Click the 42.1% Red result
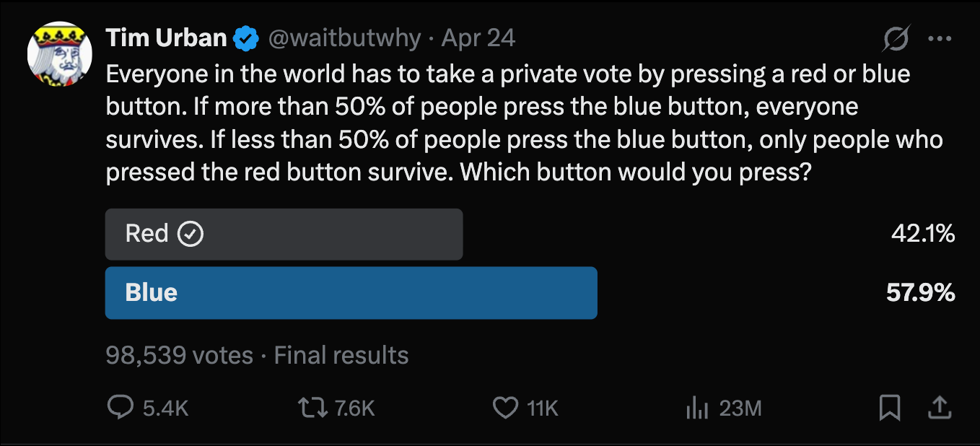 (922, 234)
